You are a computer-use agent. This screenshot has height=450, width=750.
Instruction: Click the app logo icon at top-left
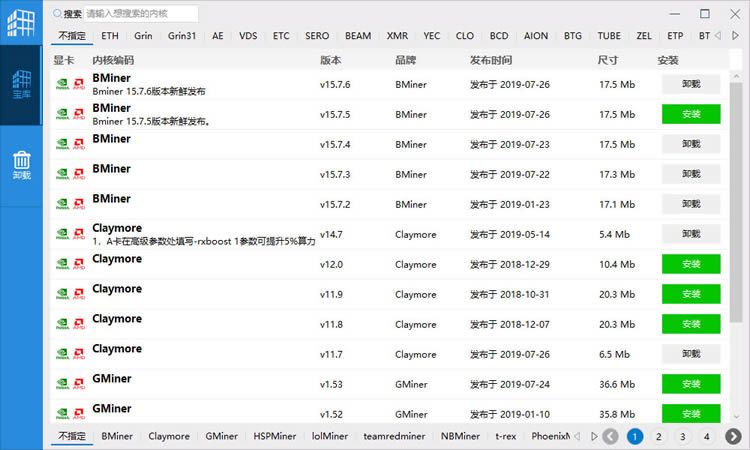[21, 22]
